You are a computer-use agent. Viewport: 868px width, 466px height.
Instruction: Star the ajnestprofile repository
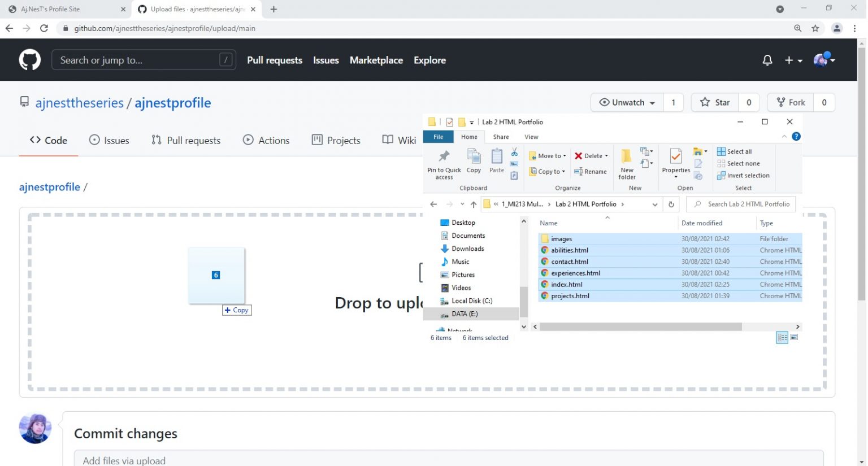click(x=715, y=102)
